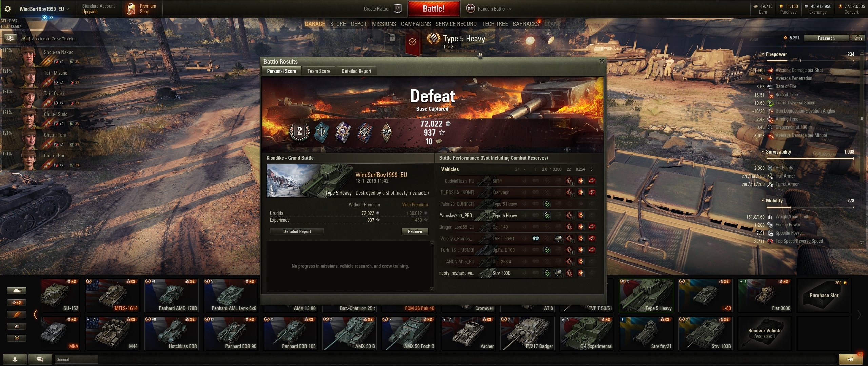Click the red Battle! button
Screen dimensions: 868x366
click(x=434, y=9)
